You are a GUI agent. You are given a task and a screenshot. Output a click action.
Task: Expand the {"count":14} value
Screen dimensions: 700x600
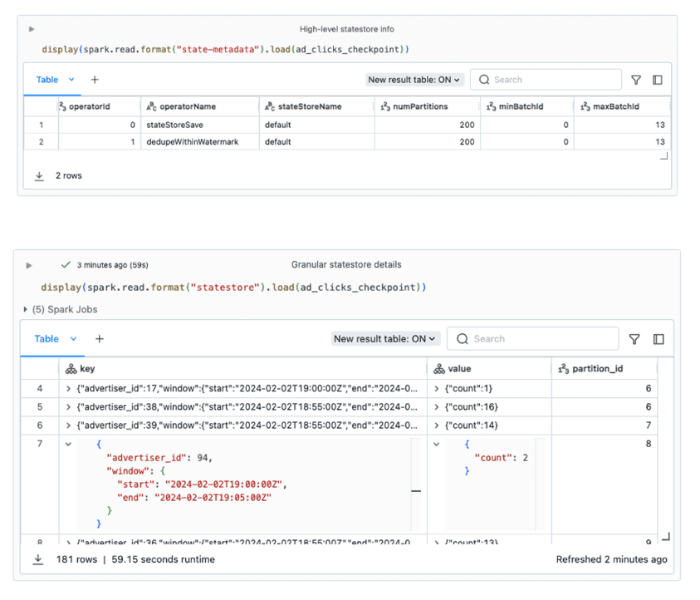click(437, 425)
